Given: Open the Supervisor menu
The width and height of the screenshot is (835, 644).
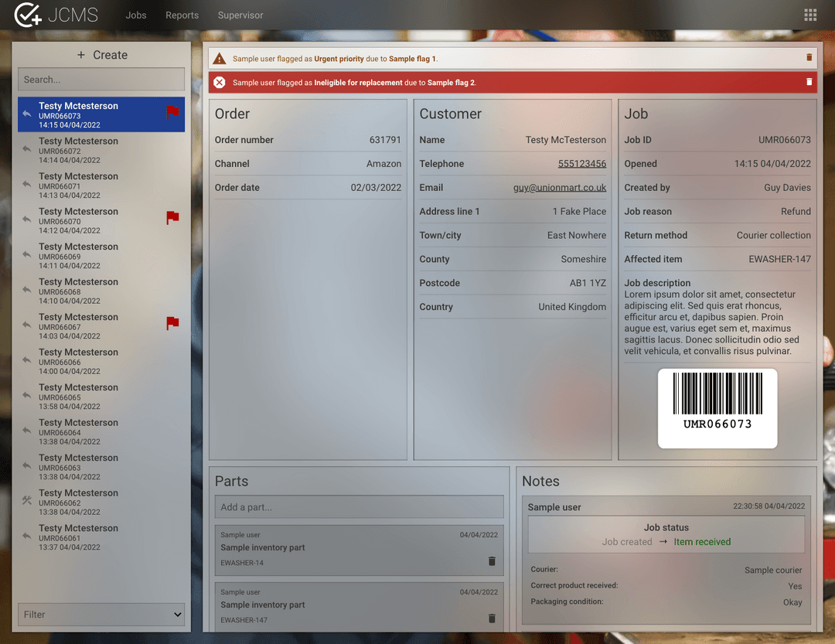Looking at the screenshot, I should [x=240, y=15].
